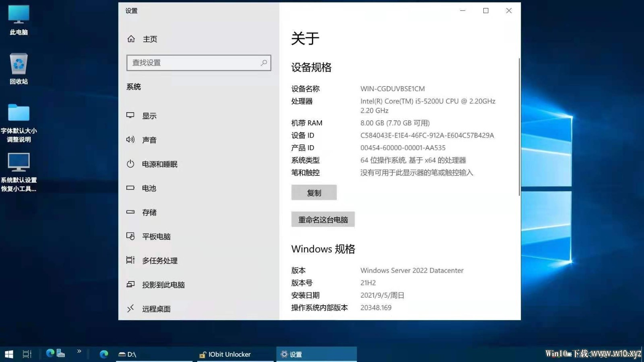
Task: Open the 字体默认大小调整说明 folder on desktop
Action: click(19, 123)
